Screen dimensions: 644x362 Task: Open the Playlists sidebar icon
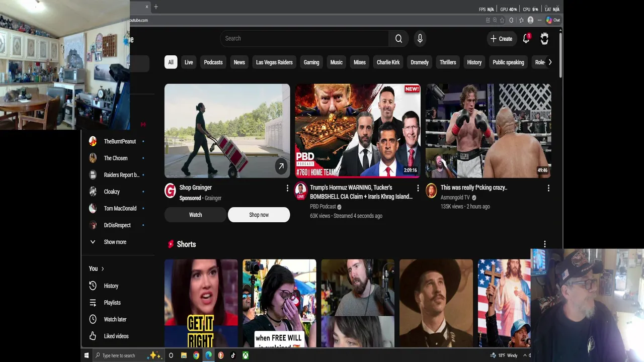coord(93,303)
